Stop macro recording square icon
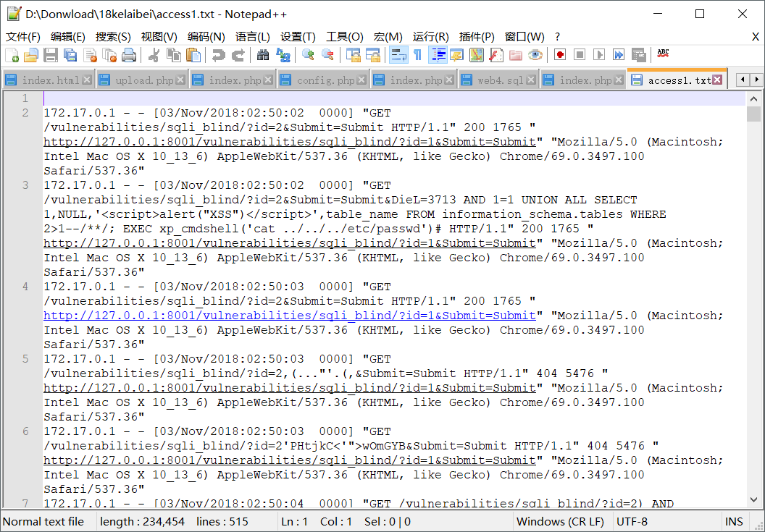This screenshot has width=765, height=532. click(580, 55)
